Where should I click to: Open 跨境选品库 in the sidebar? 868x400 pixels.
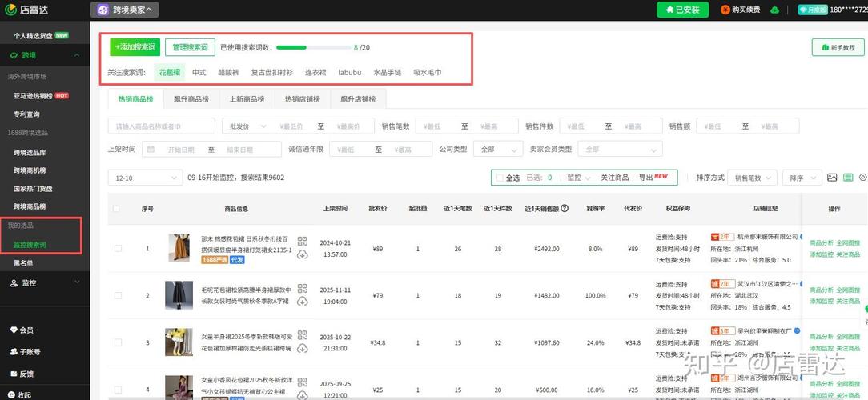(x=30, y=152)
